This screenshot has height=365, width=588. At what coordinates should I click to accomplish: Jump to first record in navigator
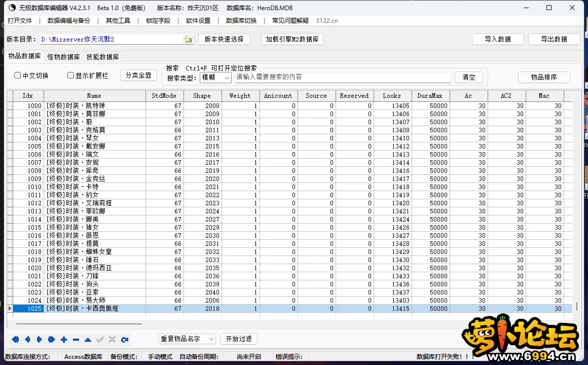[15, 340]
